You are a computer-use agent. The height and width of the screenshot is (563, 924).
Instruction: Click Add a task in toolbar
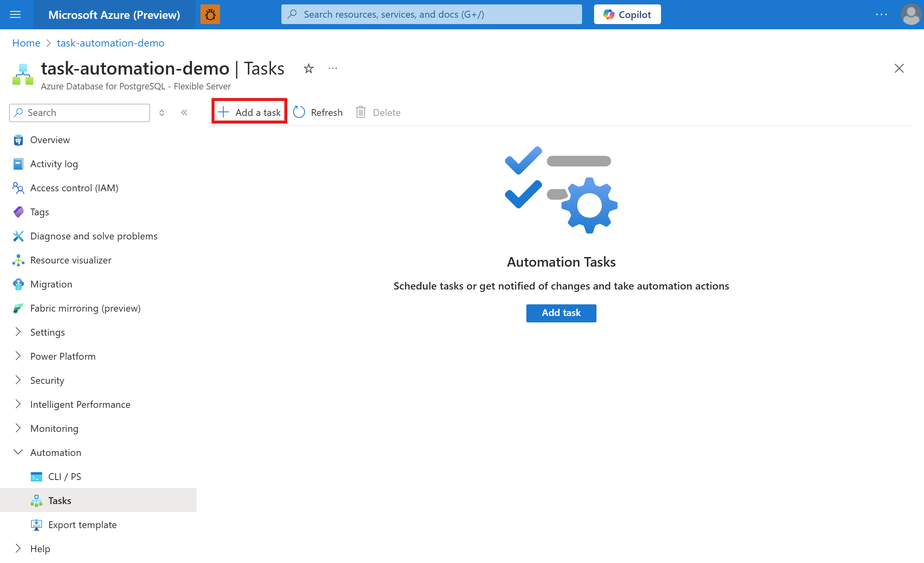pyautogui.click(x=249, y=112)
